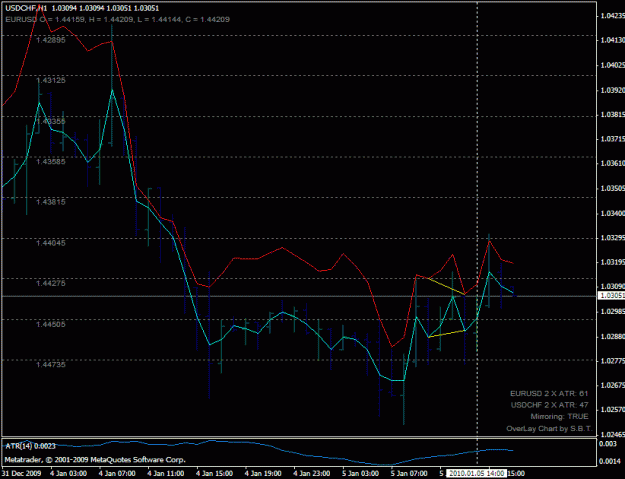Viewport: 625px width, 479px height.
Task: Click the 1.44045 overlay price label
Action: (51, 243)
